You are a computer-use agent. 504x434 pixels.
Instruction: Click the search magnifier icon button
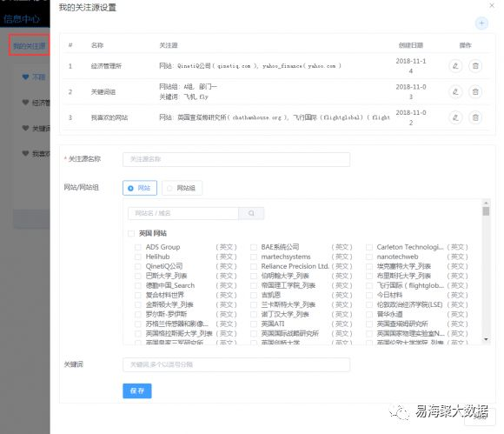pyautogui.click(x=251, y=213)
